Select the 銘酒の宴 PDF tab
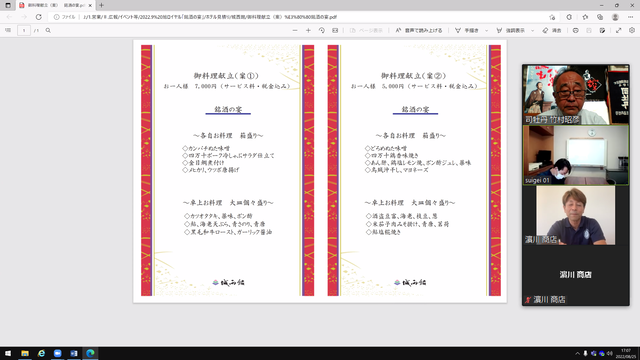This screenshot has height=360, width=640. click(55, 5)
